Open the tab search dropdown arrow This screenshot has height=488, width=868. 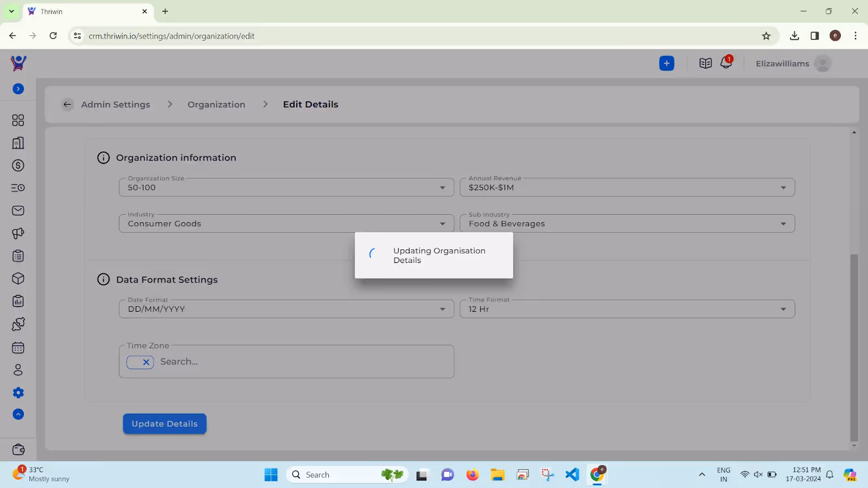click(x=11, y=11)
